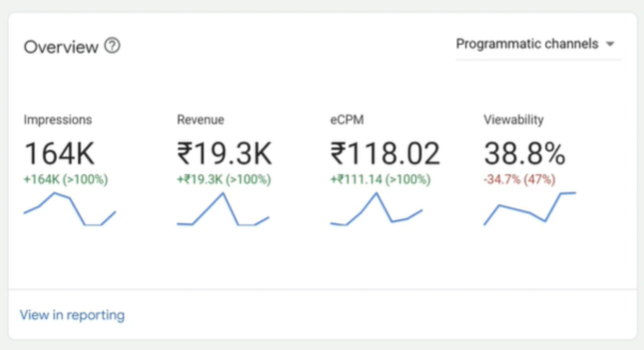Click the Revenue sparkline chart
The width and height of the screenshot is (644, 350).
(223, 210)
